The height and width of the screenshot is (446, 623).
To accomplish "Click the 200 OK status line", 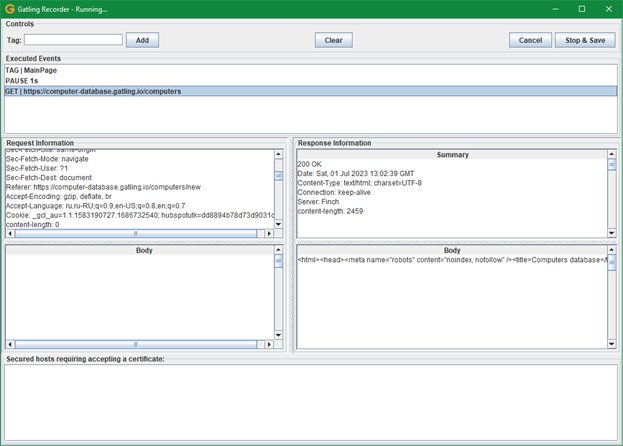I will 310,164.
